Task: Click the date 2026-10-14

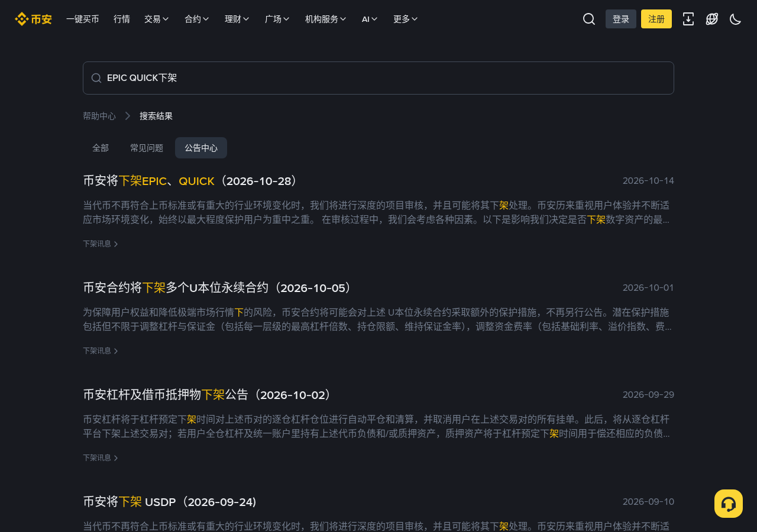Action: coord(648,181)
